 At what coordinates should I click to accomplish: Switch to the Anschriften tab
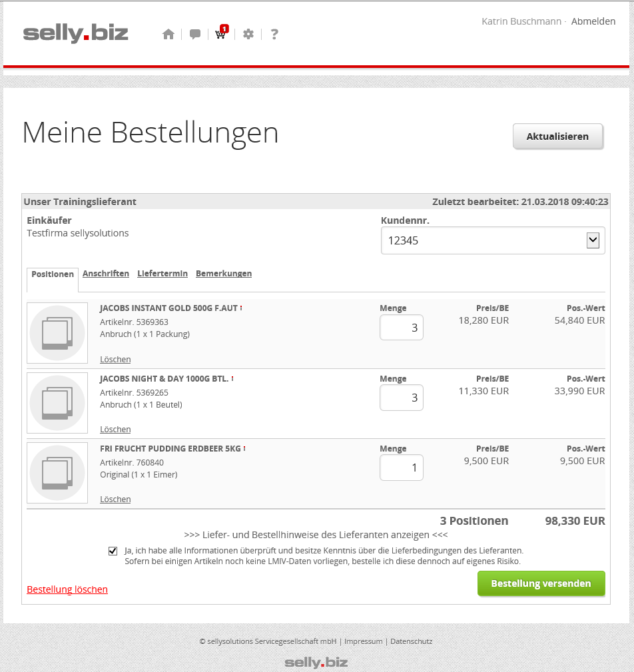coord(106,274)
